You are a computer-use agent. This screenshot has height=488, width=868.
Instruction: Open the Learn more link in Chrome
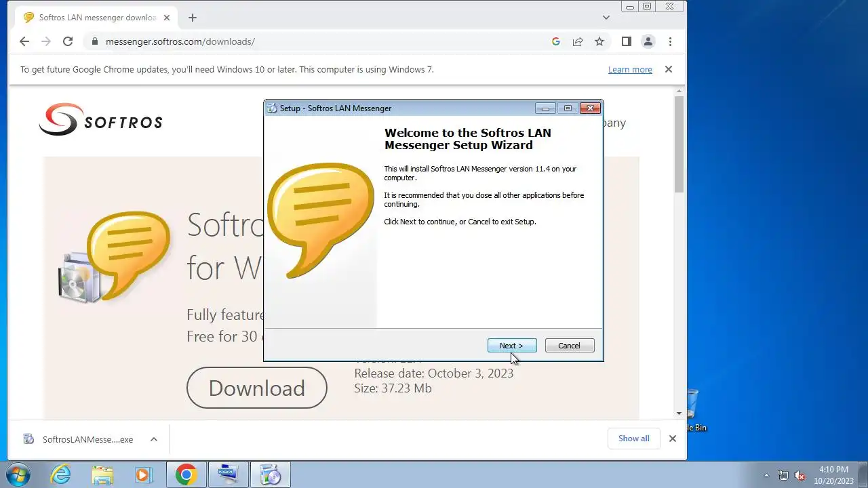tap(630, 69)
